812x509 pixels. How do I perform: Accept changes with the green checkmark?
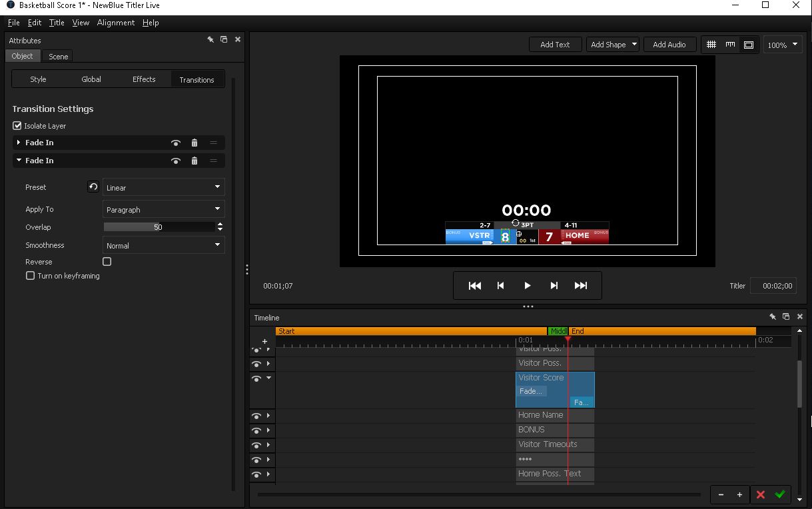(x=780, y=494)
